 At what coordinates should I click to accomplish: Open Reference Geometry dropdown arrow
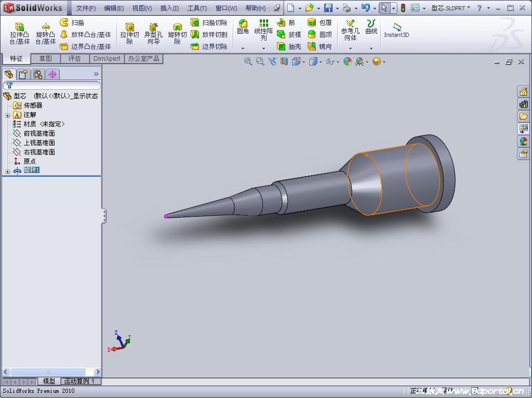(350, 48)
